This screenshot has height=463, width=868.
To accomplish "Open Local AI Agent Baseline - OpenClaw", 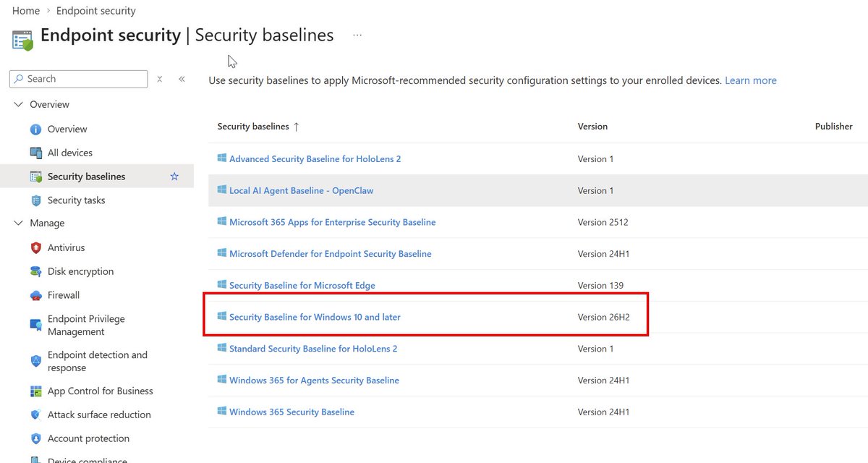I will coord(301,190).
